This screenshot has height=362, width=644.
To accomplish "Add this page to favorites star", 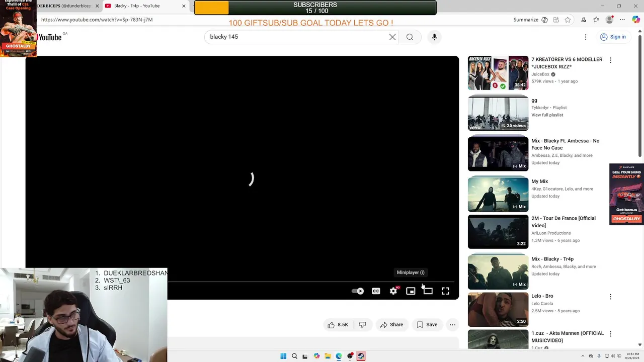I will click(568, 20).
